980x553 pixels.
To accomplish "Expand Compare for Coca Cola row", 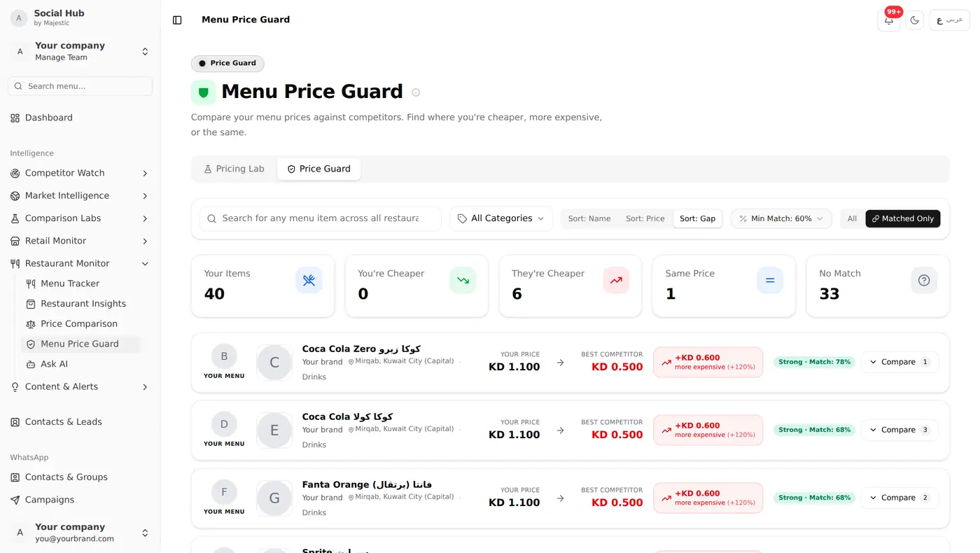I will click(x=899, y=430).
